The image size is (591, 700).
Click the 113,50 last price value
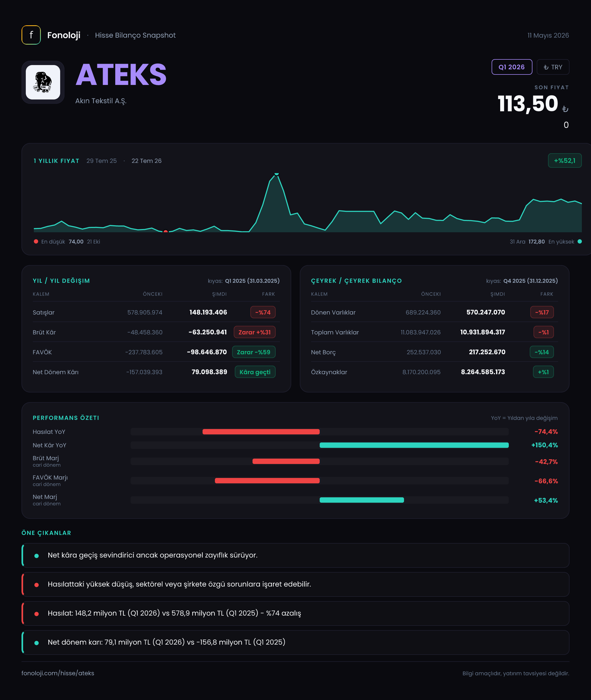click(528, 103)
